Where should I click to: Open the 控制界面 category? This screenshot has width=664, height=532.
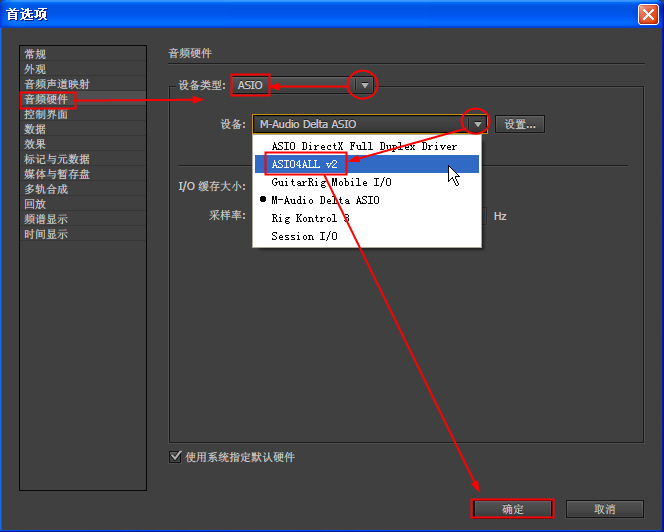click(83, 114)
